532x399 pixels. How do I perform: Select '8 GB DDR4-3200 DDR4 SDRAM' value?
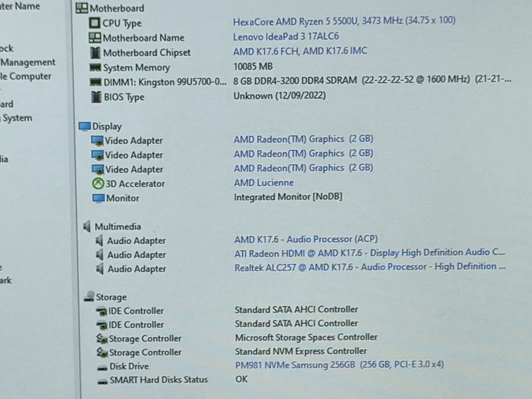(x=295, y=81)
